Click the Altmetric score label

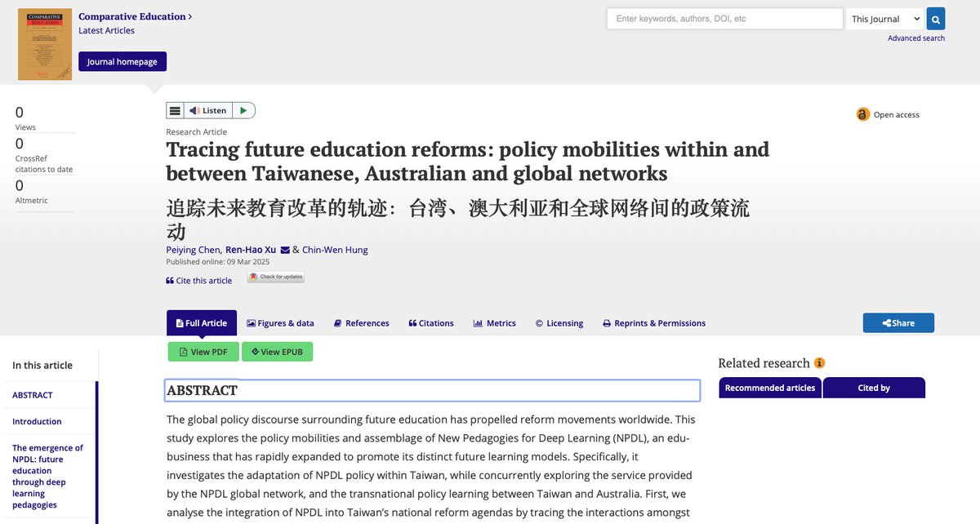point(32,201)
